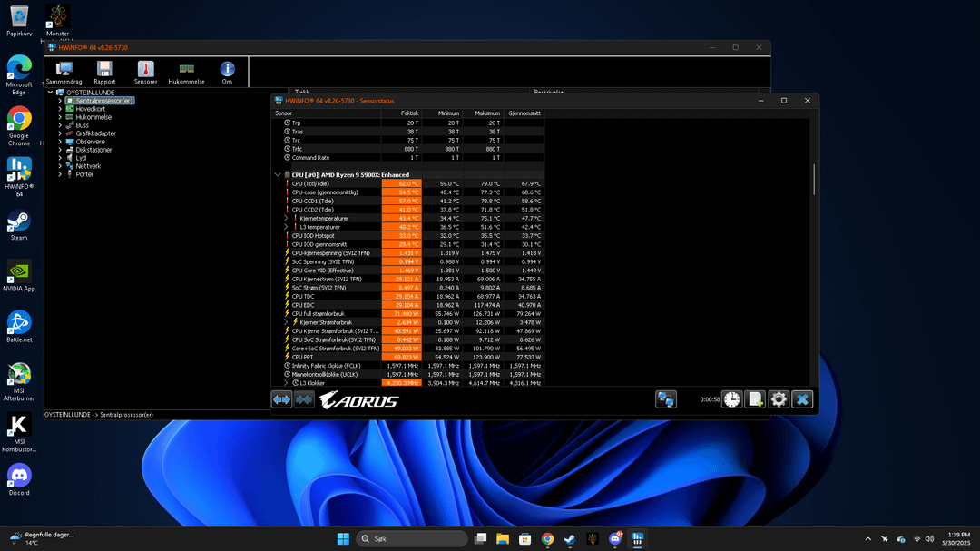Click expand-layout arrows icon in sensor window

click(282, 399)
